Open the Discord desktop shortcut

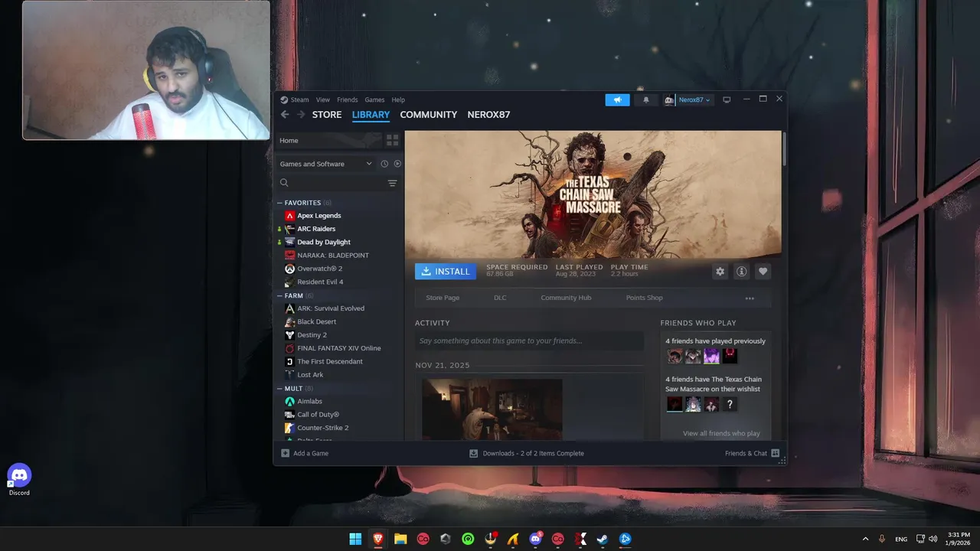click(19, 480)
